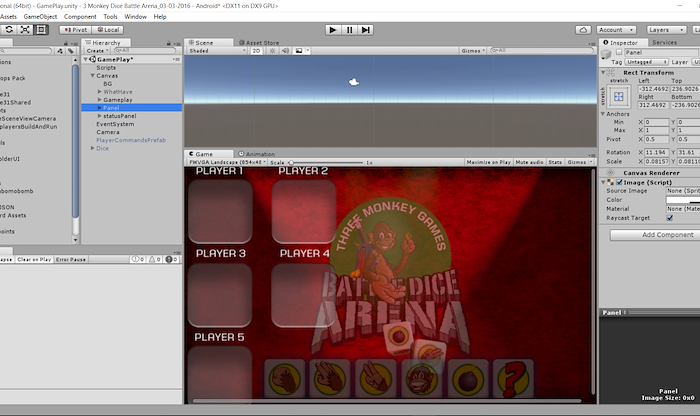Viewport: 700px width, 416px height.
Task: Switch to the Asset Store tab
Action: [259, 43]
